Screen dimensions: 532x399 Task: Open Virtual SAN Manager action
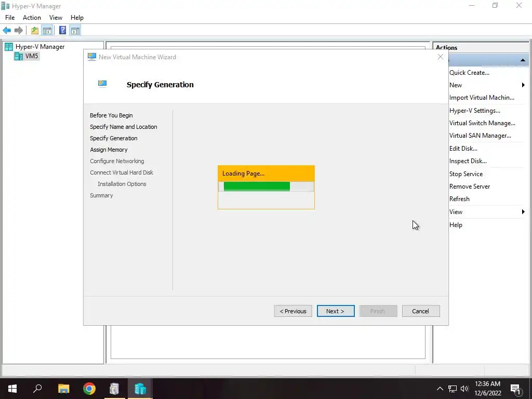tap(480, 136)
